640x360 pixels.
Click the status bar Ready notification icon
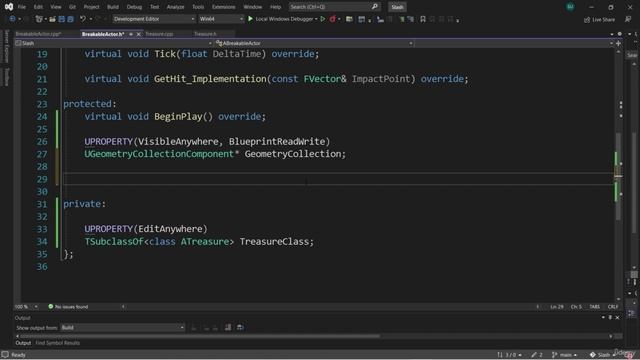click(5, 355)
